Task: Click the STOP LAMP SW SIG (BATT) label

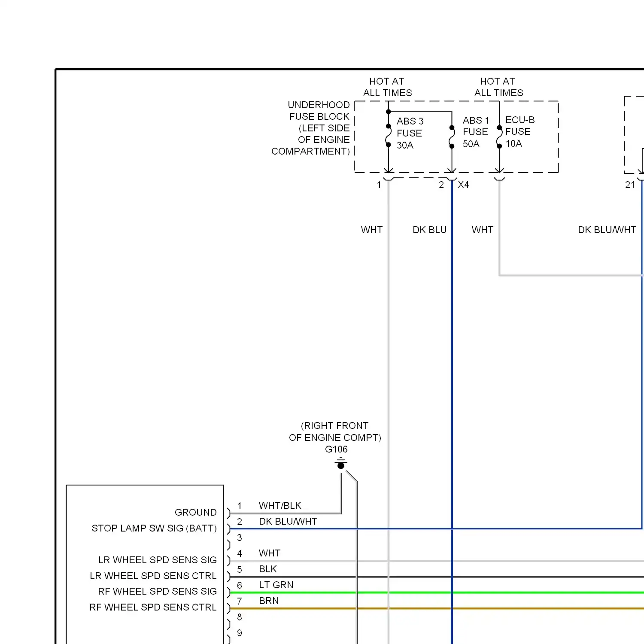Action: pos(154,528)
